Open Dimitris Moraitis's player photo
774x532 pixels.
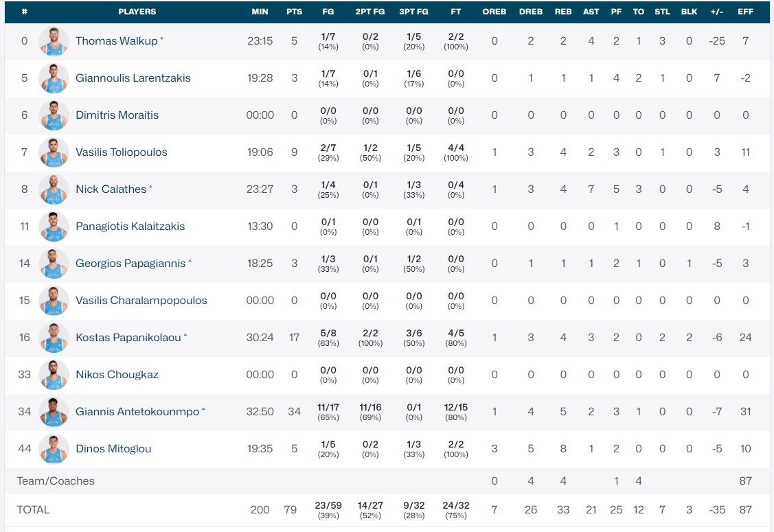pos(54,115)
